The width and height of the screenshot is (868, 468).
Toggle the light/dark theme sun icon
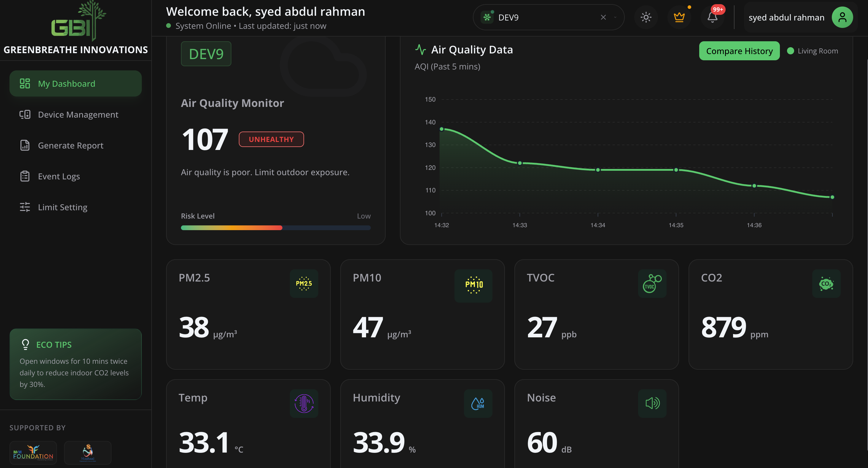(646, 17)
